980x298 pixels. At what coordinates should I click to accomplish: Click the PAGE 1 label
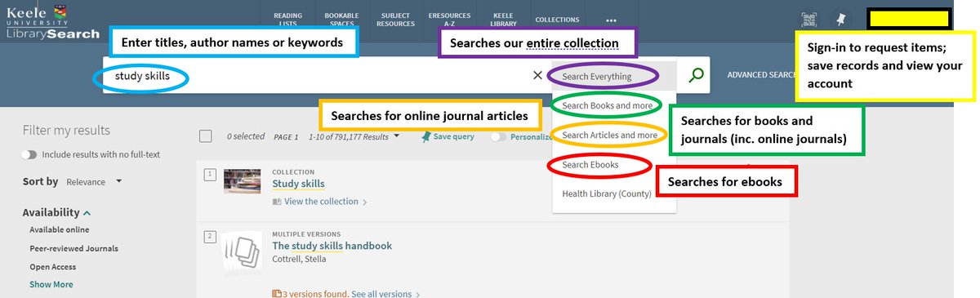(286, 137)
